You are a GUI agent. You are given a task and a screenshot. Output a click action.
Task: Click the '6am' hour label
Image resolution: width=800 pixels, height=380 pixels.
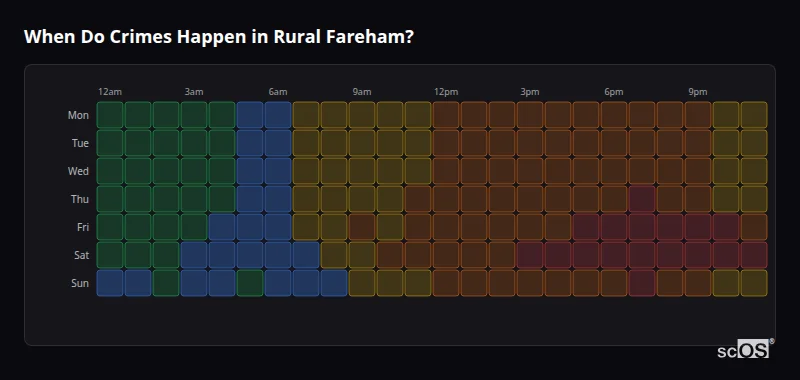tap(278, 92)
